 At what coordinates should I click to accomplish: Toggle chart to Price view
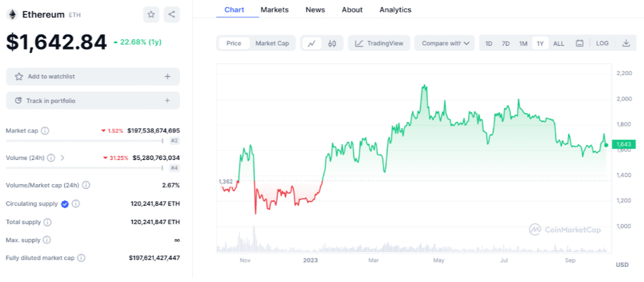coord(234,44)
